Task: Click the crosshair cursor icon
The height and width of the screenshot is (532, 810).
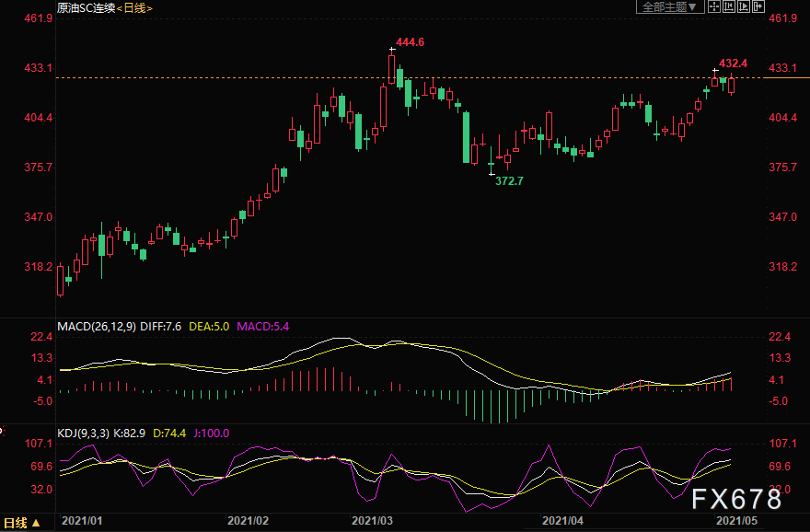Action: coord(714,6)
